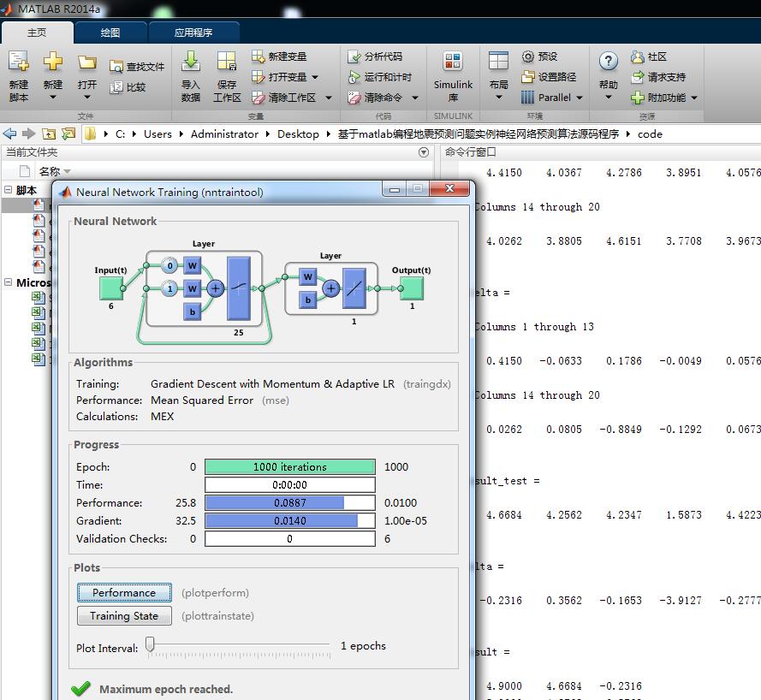Click the forward navigation arrow
This screenshot has height=700, width=761.
pyautogui.click(x=28, y=133)
